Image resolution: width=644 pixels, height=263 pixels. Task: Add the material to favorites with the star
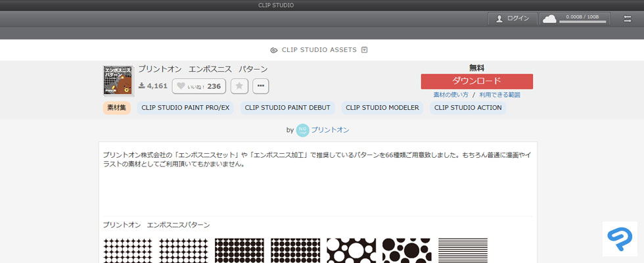[x=239, y=86]
